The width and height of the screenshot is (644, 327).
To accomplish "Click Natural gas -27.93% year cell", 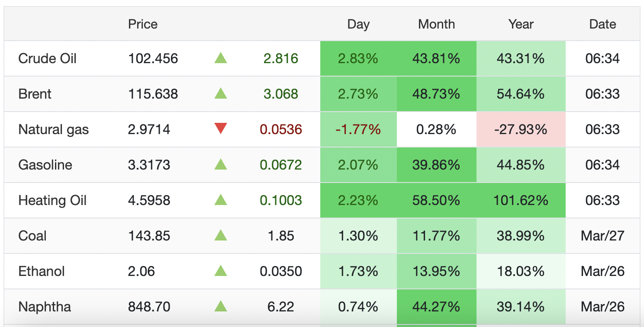I will 521,129.
